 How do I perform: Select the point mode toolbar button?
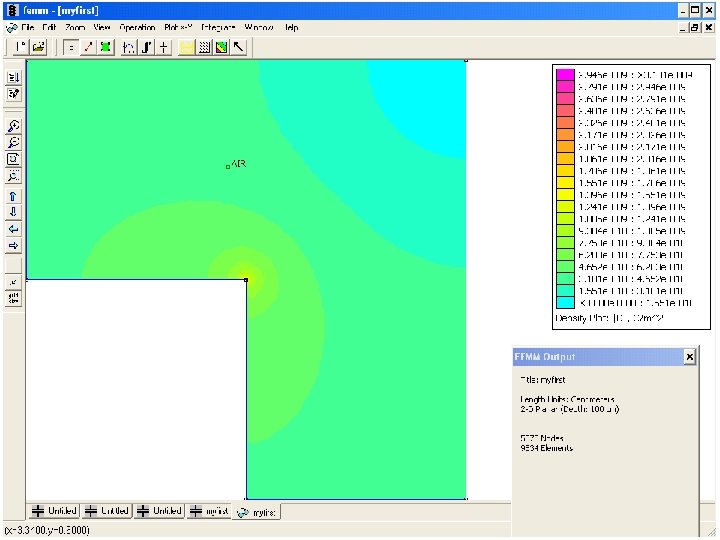click(70, 47)
